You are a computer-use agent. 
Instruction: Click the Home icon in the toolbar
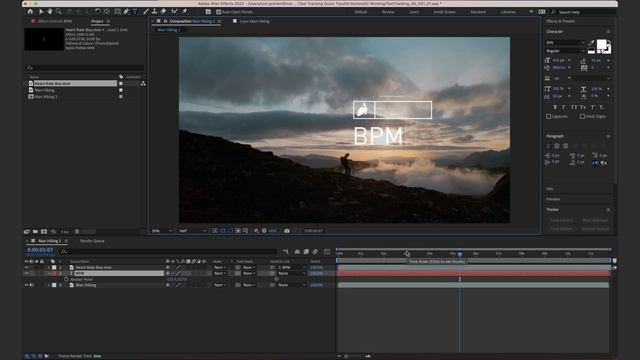[30, 12]
